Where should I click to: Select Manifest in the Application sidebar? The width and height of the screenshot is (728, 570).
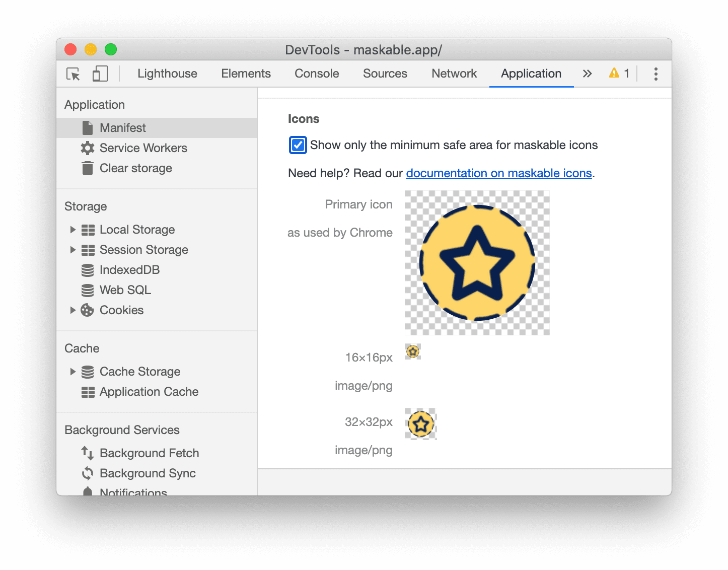(122, 127)
